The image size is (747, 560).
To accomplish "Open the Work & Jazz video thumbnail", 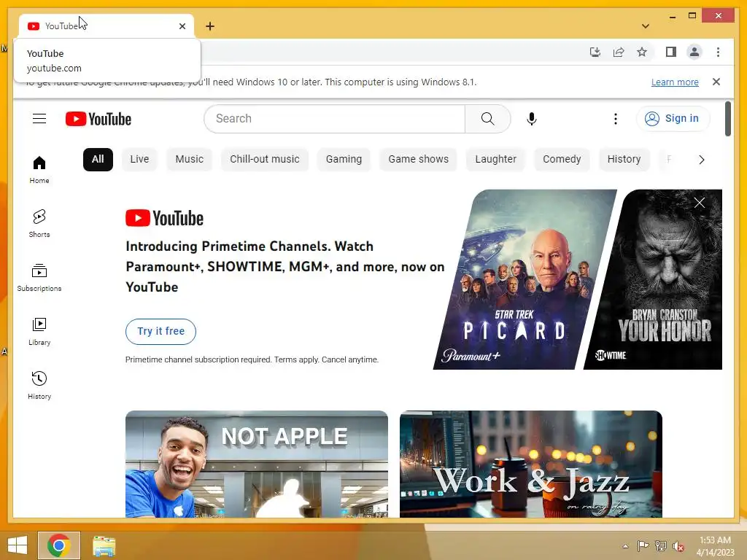I will tap(531, 464).
